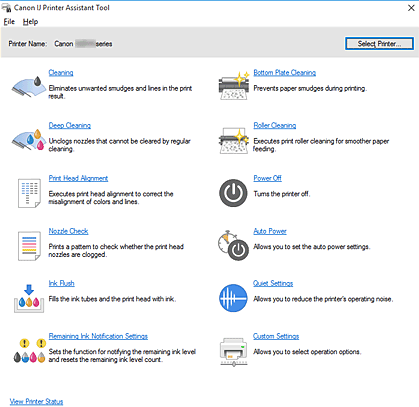Follow the Deep Cleaning text link
The height and width of the screenshot is (407, 419).
click(x=70, y=125)
